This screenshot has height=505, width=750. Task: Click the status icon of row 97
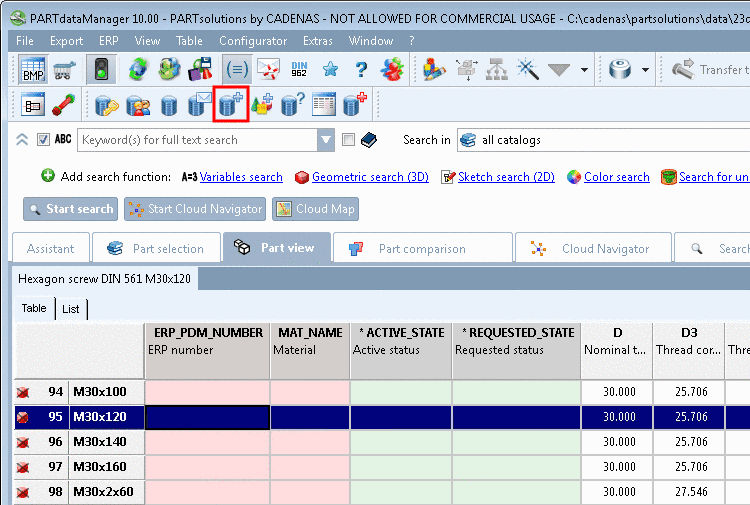click(22, 467)
